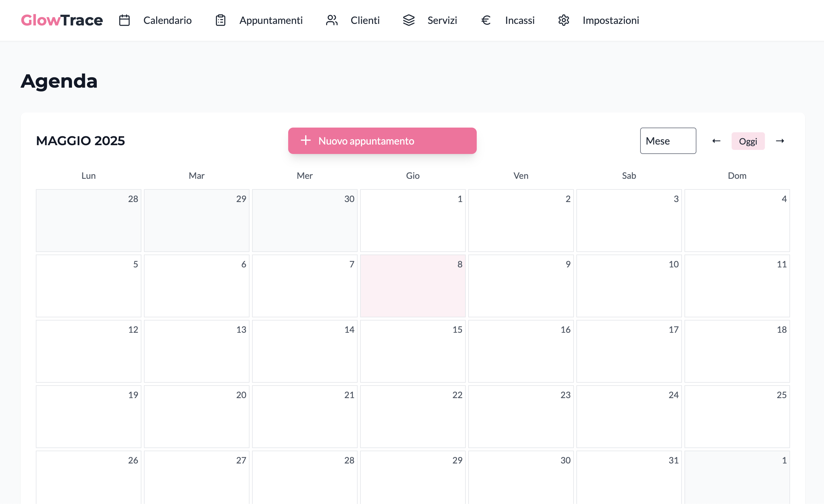
Task: Create a new appointment with Nuovo appuntamento
Action: (x=382, y=141)
